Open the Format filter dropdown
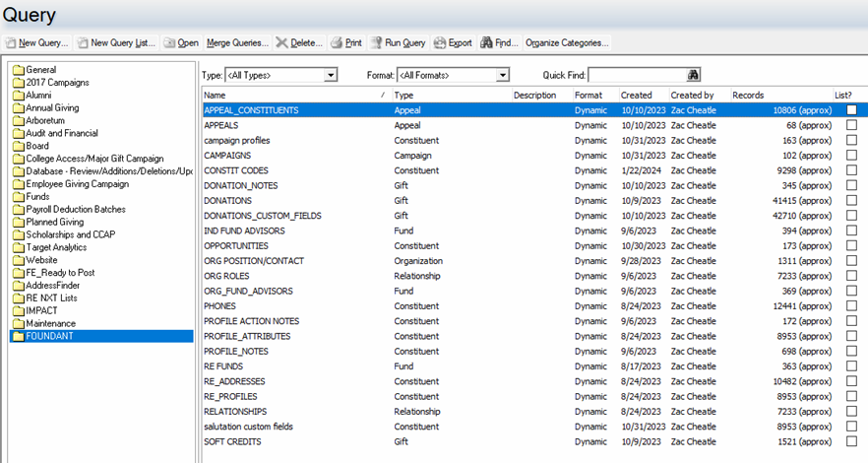 click(502, 75)
